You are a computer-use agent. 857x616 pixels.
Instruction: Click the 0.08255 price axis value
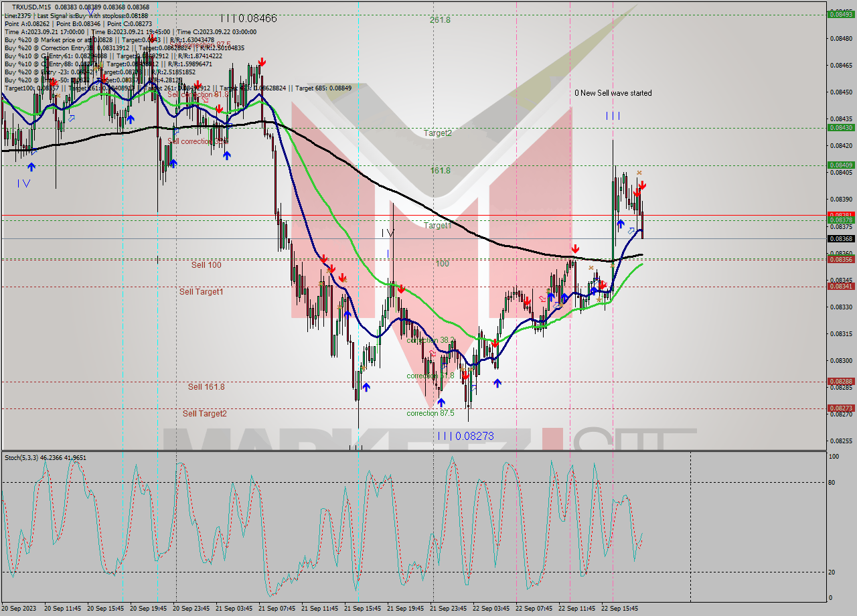(841, 441)
